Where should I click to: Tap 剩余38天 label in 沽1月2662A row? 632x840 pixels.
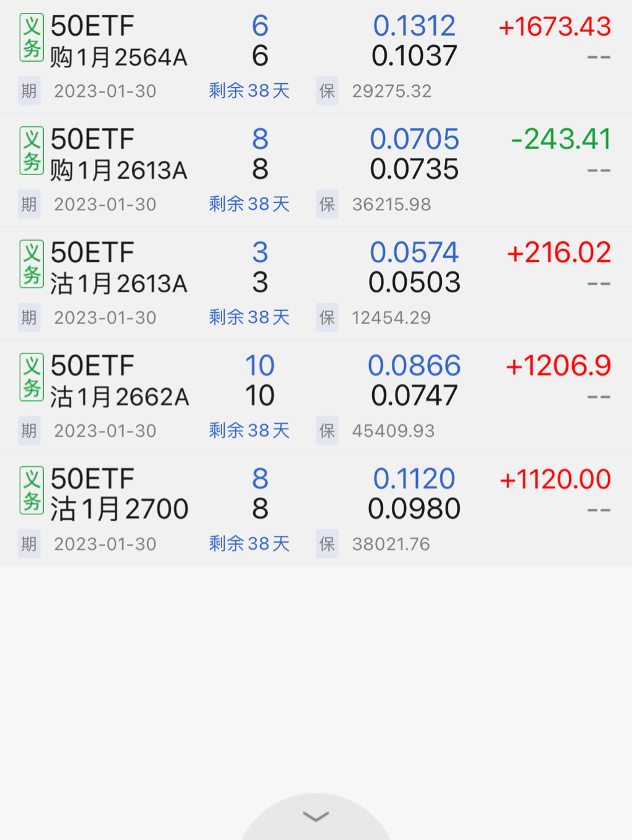[249, 430]
